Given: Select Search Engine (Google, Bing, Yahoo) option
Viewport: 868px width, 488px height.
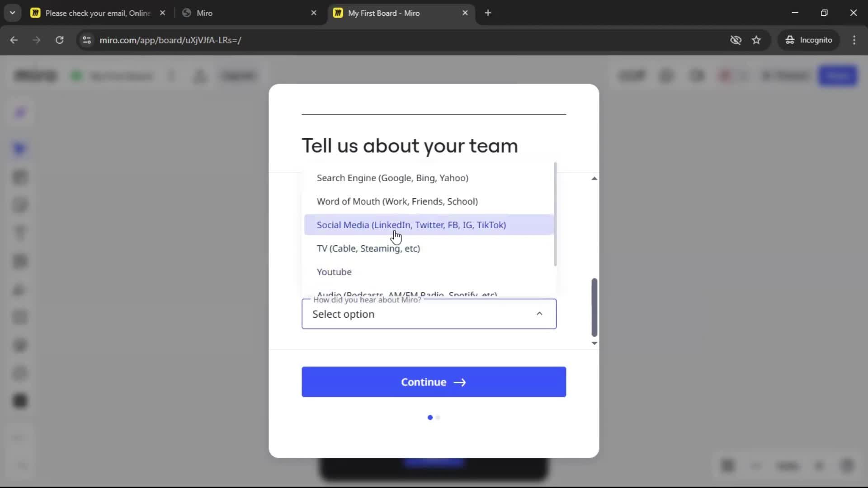Looking at the screenshot, I should click(429, 178).
